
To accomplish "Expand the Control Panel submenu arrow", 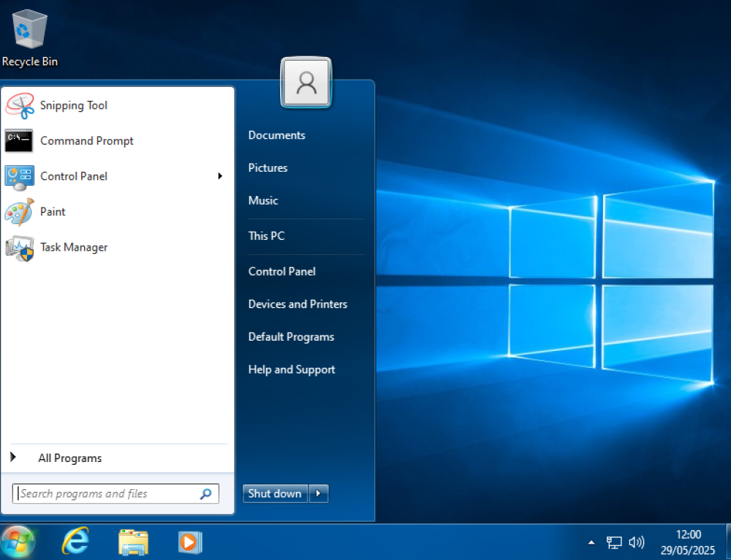I will tap(220, 176).
